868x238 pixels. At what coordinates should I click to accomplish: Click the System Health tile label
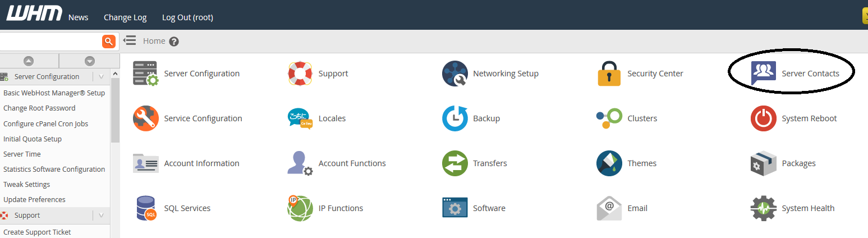808,208
